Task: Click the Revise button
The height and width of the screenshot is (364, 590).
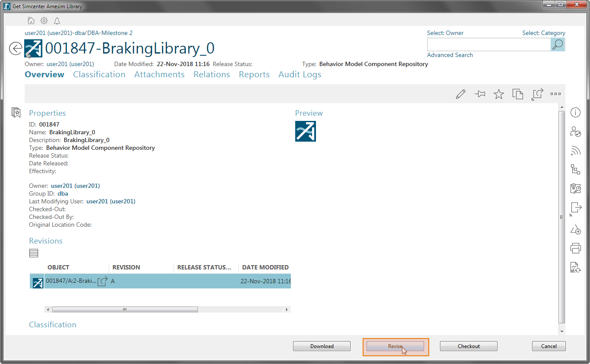Action: tap(395, 346)
